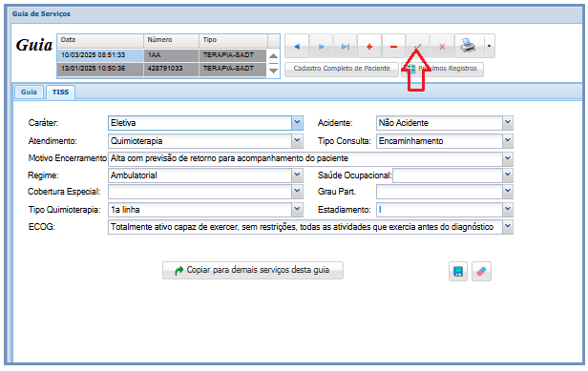Expand the ECOG dropdown
This screenshot has width=588, height=371.
pos(508,227)
